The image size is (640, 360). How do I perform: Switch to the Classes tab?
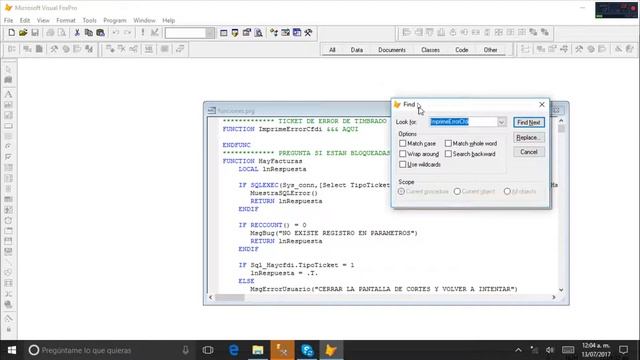tap(430, 50)
